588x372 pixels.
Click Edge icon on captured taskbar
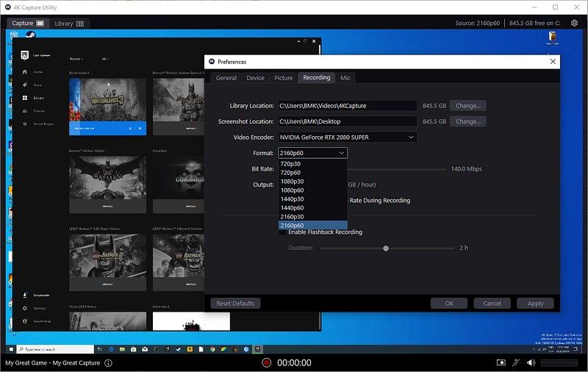pyautogui.click(x=111, y=349)
